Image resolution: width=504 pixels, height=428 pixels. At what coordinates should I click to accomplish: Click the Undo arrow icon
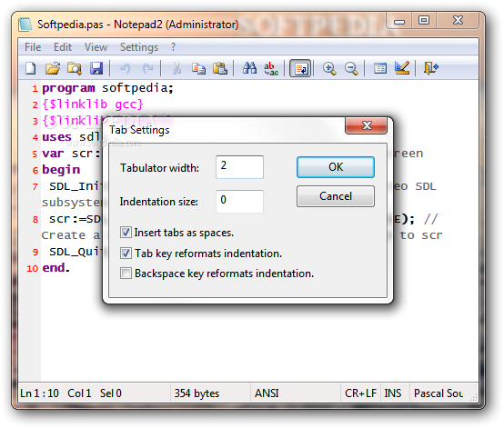pyautogui.click(x=125, y=68)
